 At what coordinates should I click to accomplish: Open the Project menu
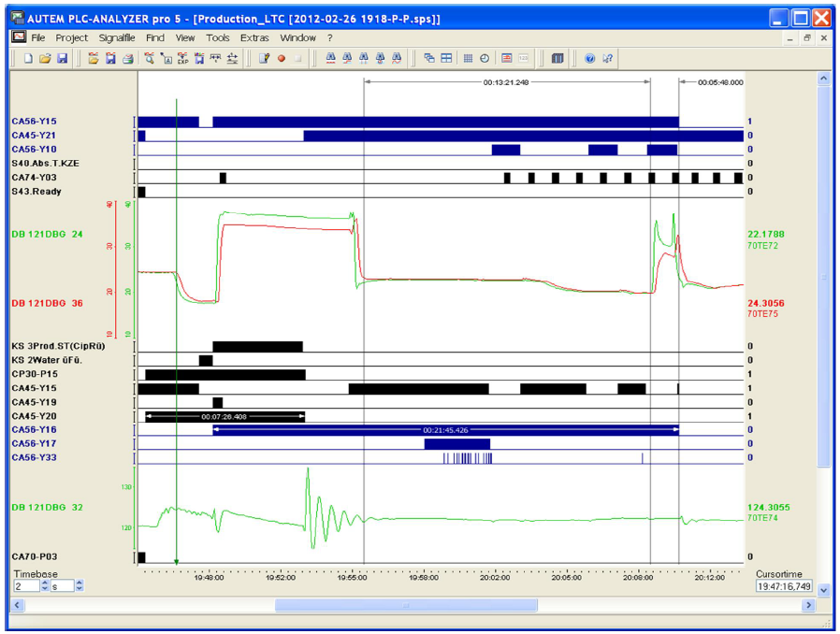(72, 38)
